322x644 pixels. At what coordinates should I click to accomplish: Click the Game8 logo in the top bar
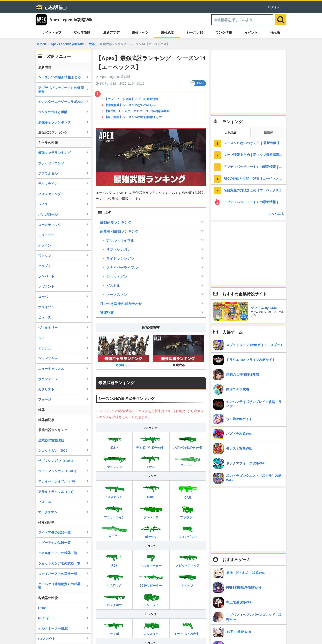(x=51, y=7)
